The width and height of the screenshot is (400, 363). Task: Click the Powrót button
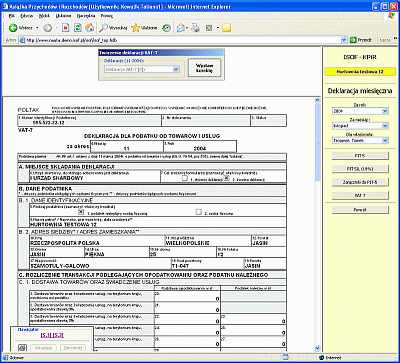(360, 210)
